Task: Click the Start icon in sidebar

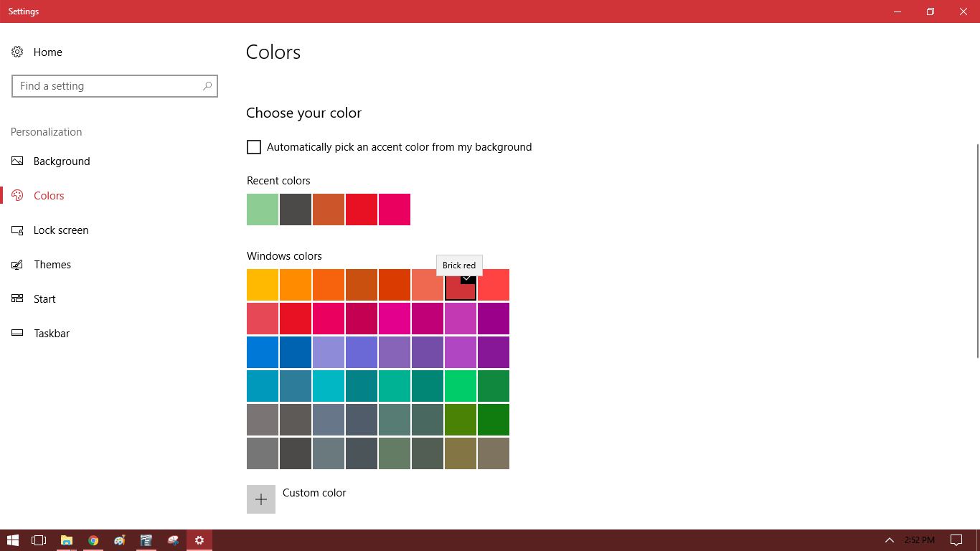Action: 17,299
